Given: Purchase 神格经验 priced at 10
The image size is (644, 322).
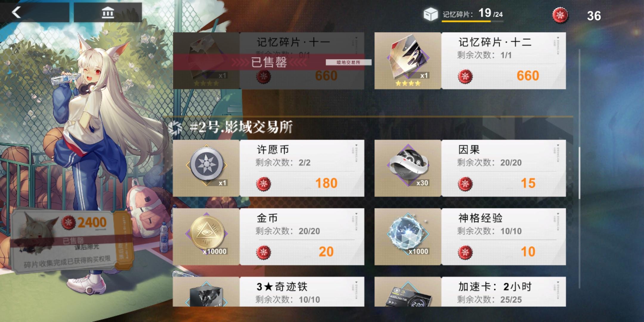Looking at the screenshot, I should point(504,252).
